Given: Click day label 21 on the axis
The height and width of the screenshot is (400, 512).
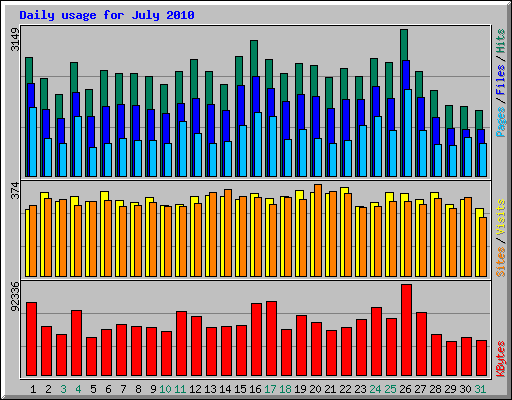Looking at the screenshot, I should 330,389.
